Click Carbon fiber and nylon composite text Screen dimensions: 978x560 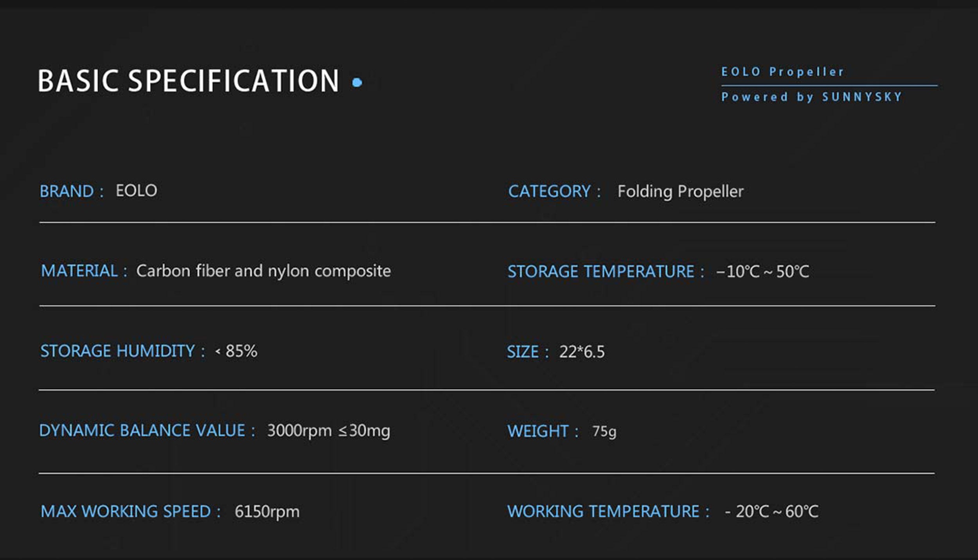[x=263, y=271]
